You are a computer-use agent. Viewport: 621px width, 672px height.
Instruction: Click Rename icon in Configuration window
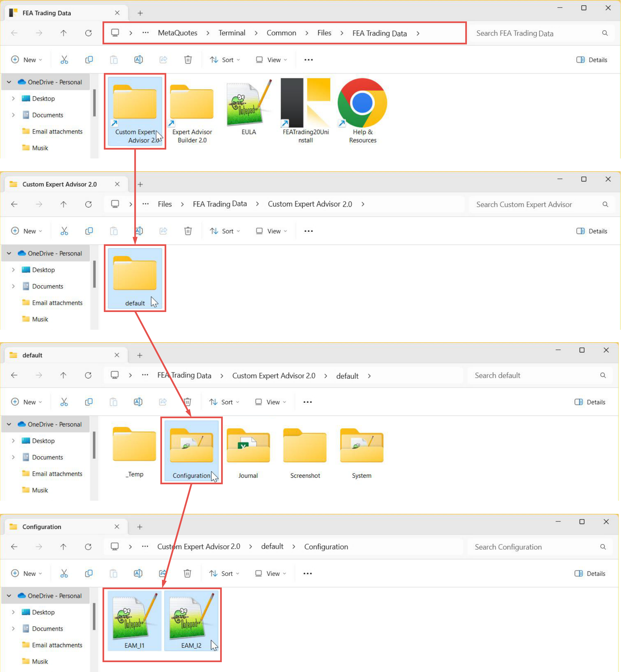(138, 573)
